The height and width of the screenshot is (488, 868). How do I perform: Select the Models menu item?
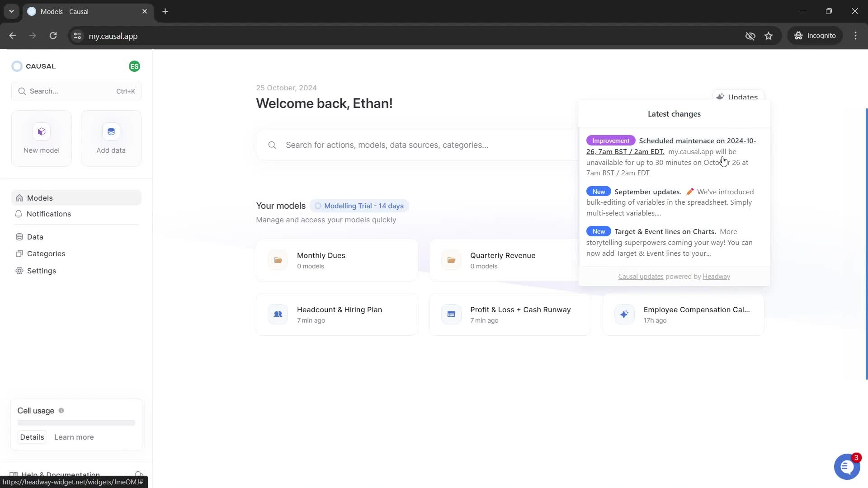(x=39, y=198)
